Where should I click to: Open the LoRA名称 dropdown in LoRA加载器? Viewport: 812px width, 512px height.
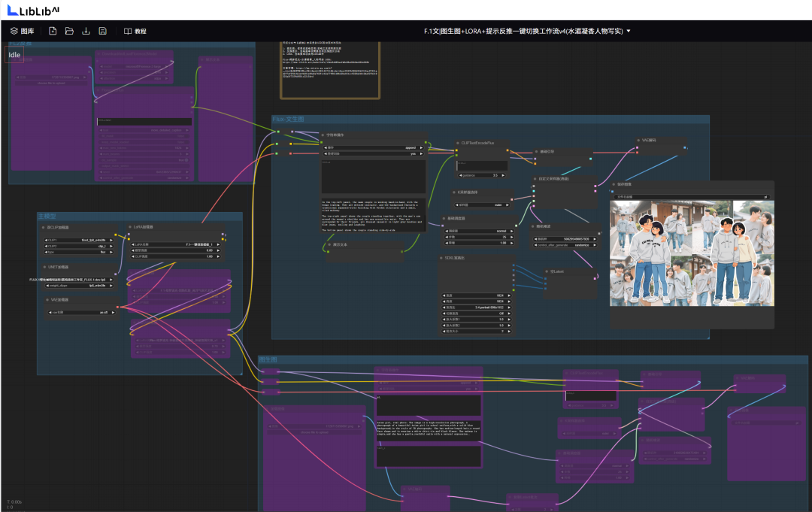coord(175,244)
